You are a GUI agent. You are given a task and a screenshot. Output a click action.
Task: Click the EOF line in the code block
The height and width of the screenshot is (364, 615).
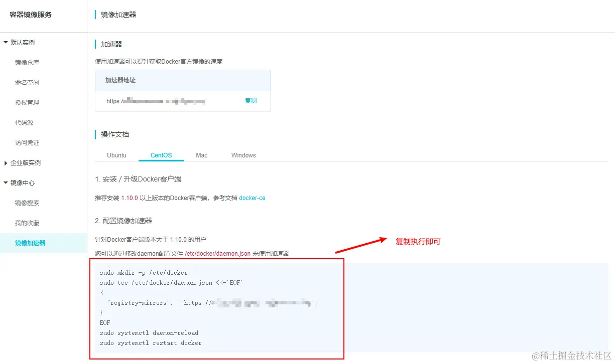click(x=105, y=323)
